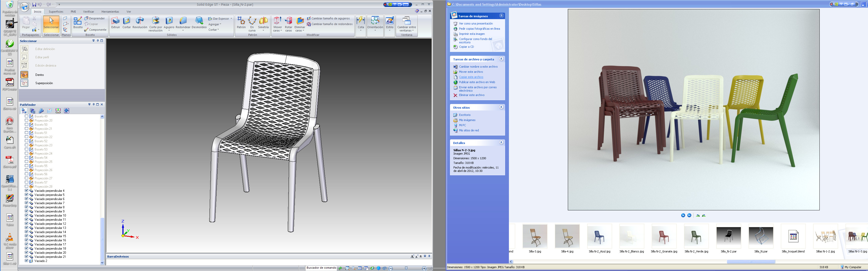Select the Simetría tool
The width and height of the screenshot is (868, 271).
point(263,23)
